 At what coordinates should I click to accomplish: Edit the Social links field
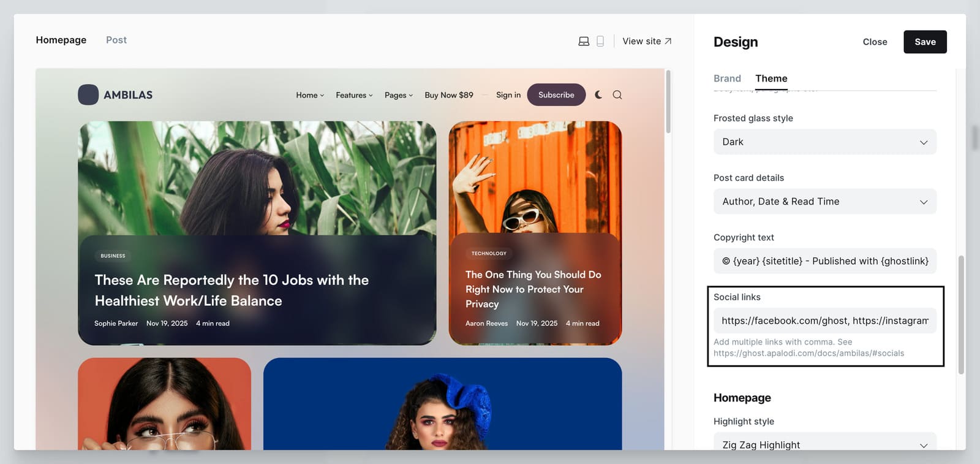click(824, 321)
